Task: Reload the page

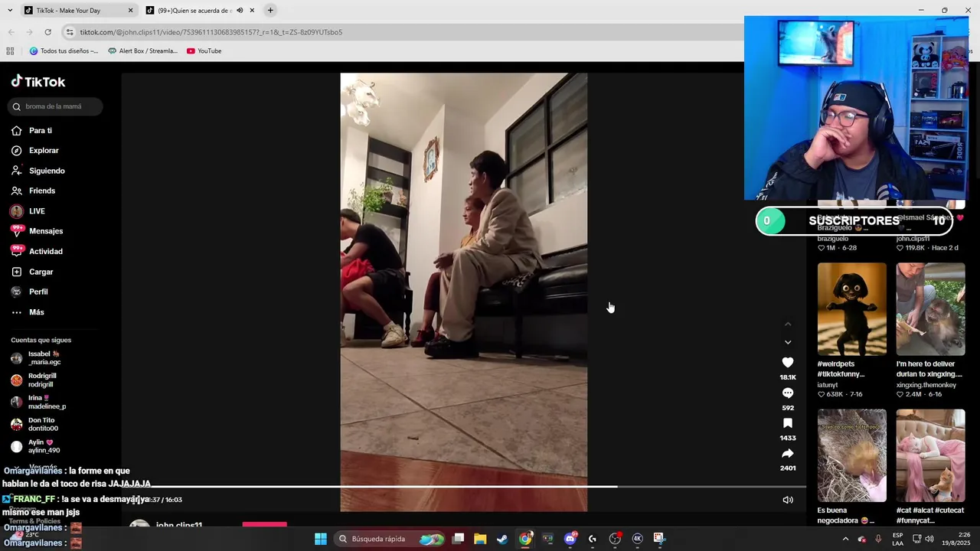Action: 47,32
